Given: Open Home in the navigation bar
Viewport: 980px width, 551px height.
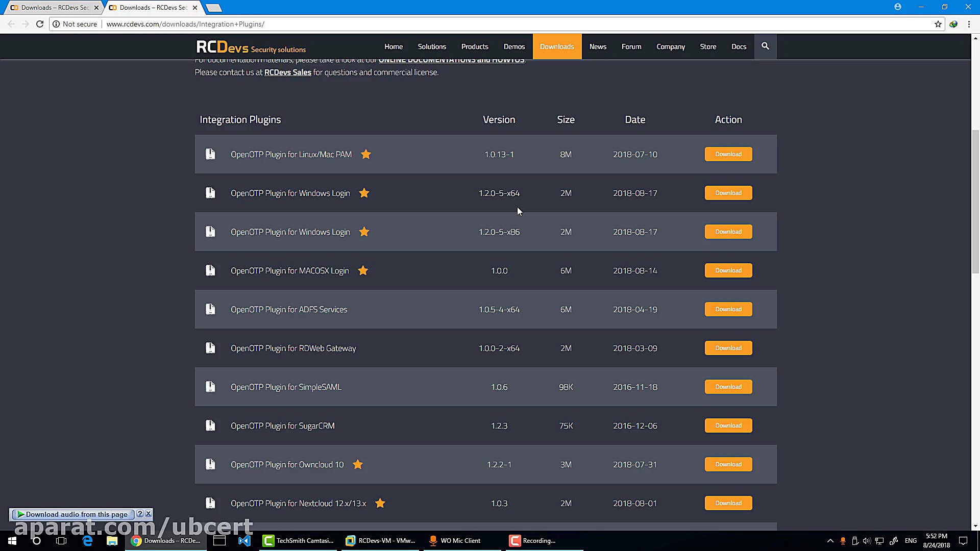Looking at the screenshot, I should pos(394,46).
